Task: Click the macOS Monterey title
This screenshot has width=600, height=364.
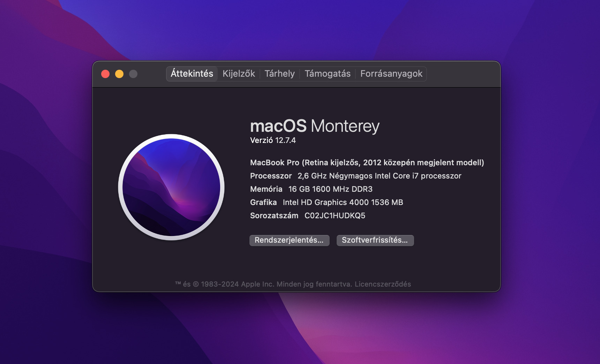Action: 315,126
